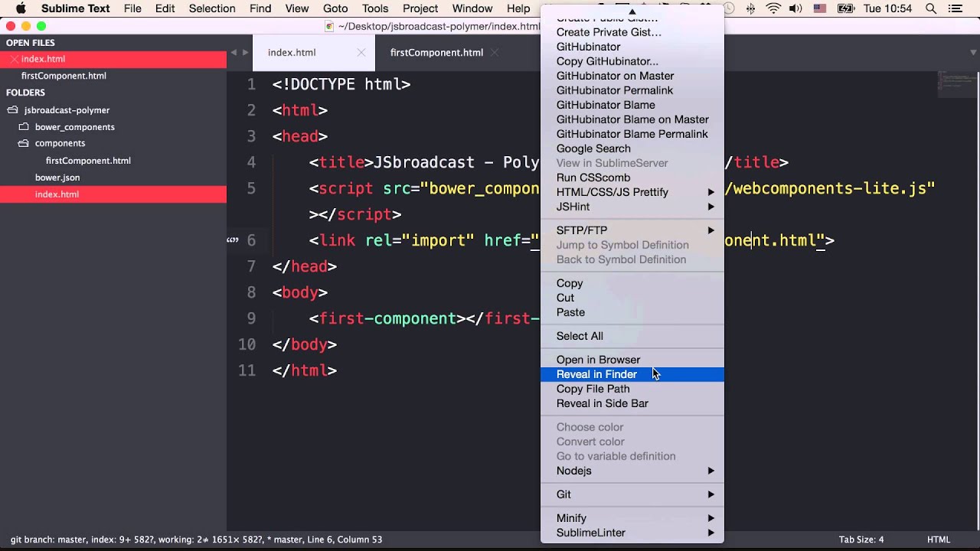Screen dimensions: 980x551
Task: Close the firstComponent.html tab
Action: click(x=495, y=53)
